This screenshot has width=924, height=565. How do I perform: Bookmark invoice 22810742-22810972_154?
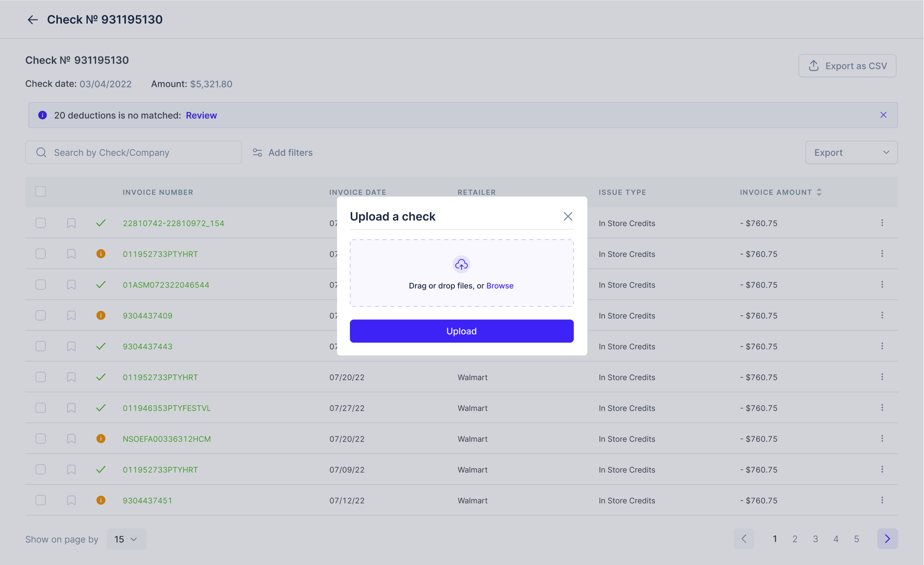pyautogui.click(x=71, y=223)
